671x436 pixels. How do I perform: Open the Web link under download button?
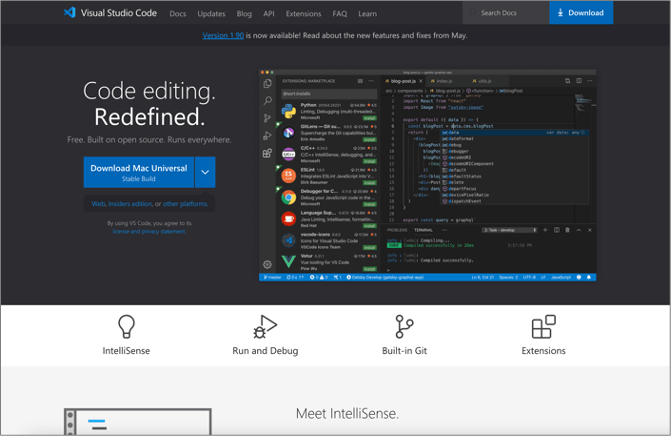[x=98, y=204]
